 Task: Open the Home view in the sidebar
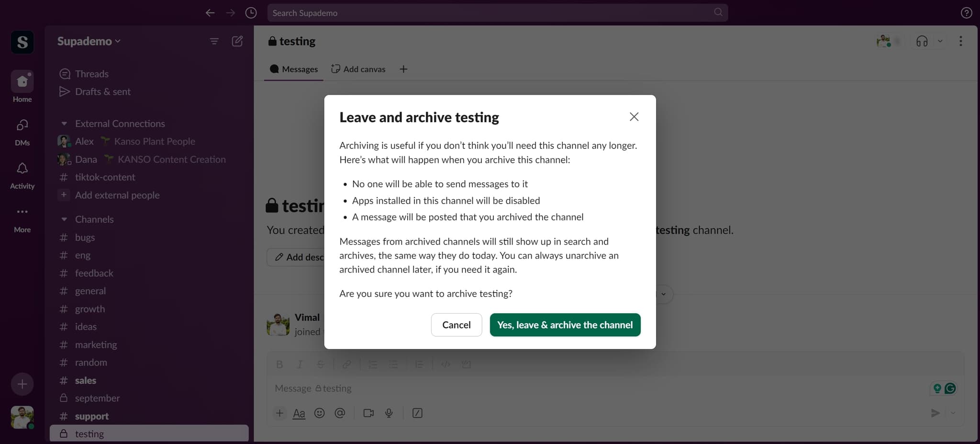22,81
